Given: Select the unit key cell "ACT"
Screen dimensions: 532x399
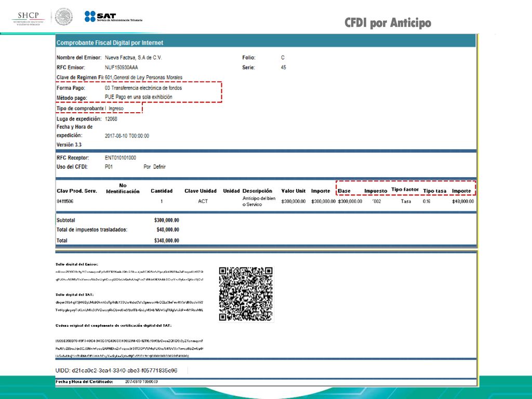Looking at the screenshot, I should 203,201.
